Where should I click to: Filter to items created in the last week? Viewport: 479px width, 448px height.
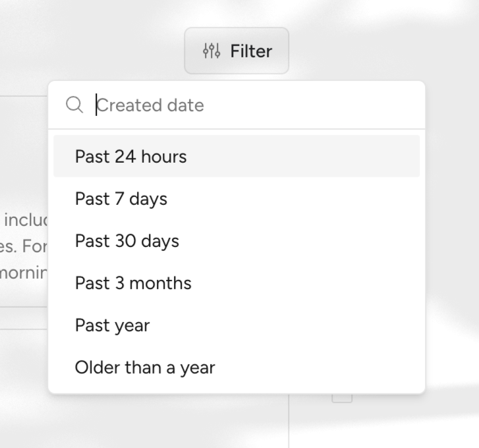tap(121, 199)
